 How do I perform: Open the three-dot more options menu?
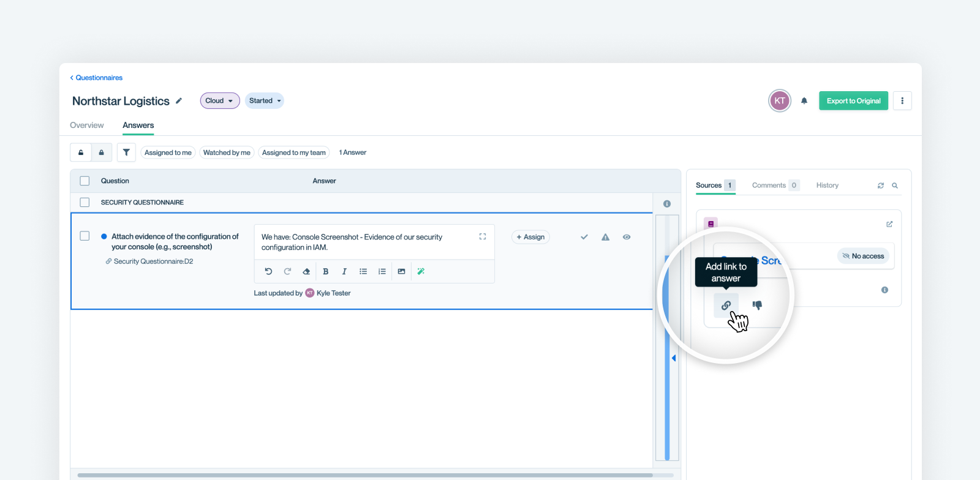point(902,101)
